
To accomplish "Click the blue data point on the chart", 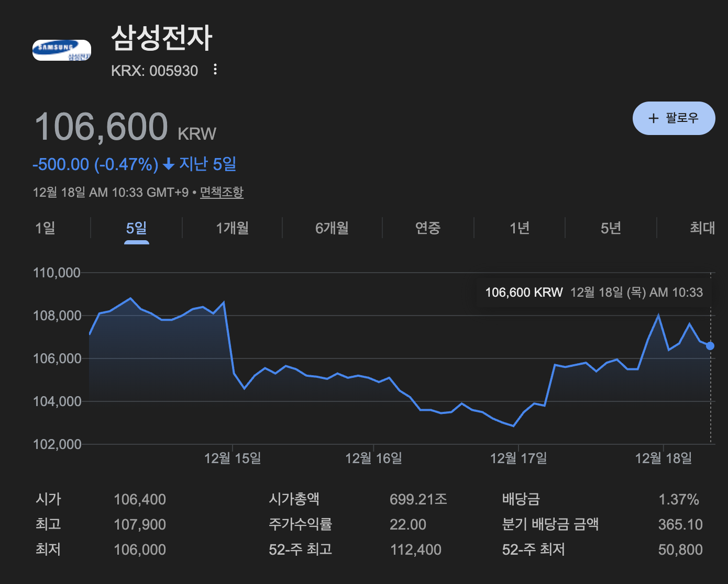I will point(710,346).
